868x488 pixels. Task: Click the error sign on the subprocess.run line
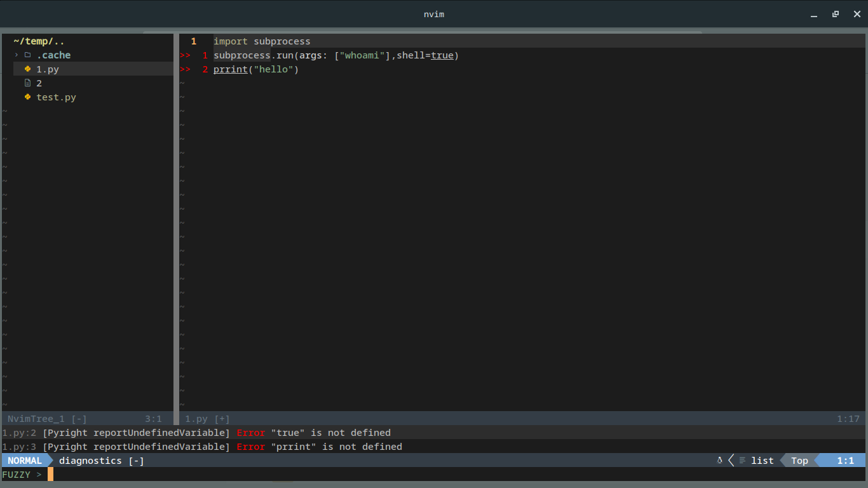pos(185,55)
